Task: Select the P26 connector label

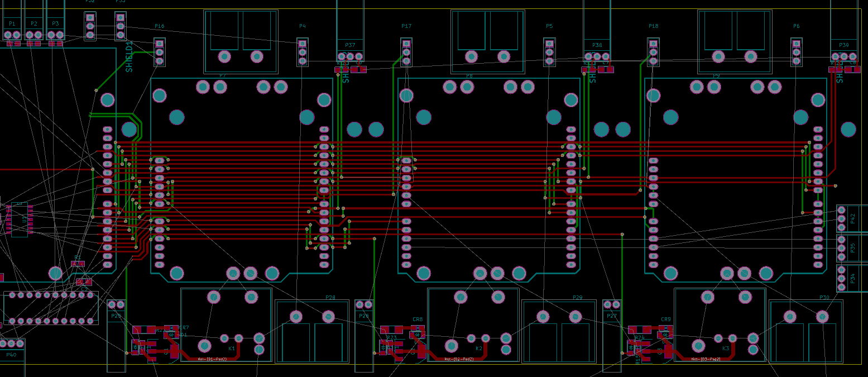Action: pyautogui.click(x=364, y=316)
